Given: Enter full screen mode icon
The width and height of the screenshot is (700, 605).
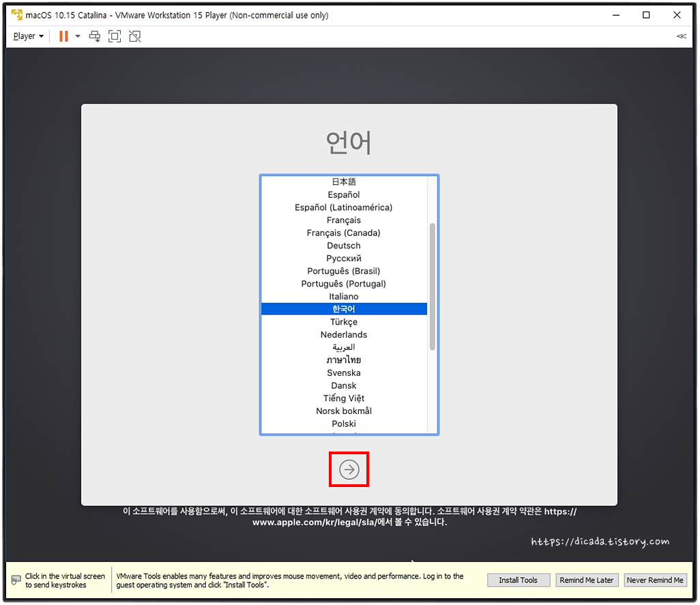Looking at the screenshot, I should [x=115, y=36].
